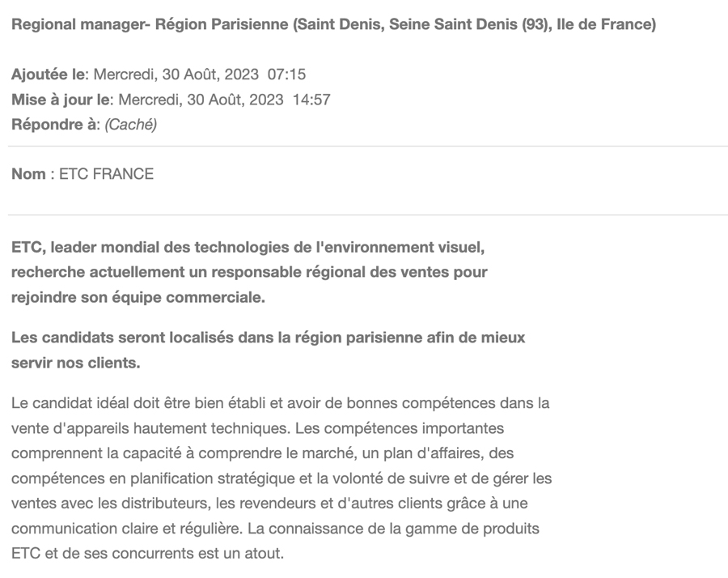The image size is (728, 578).
Task: Click the Regional manager job title heading
Action: pos(333,24)
